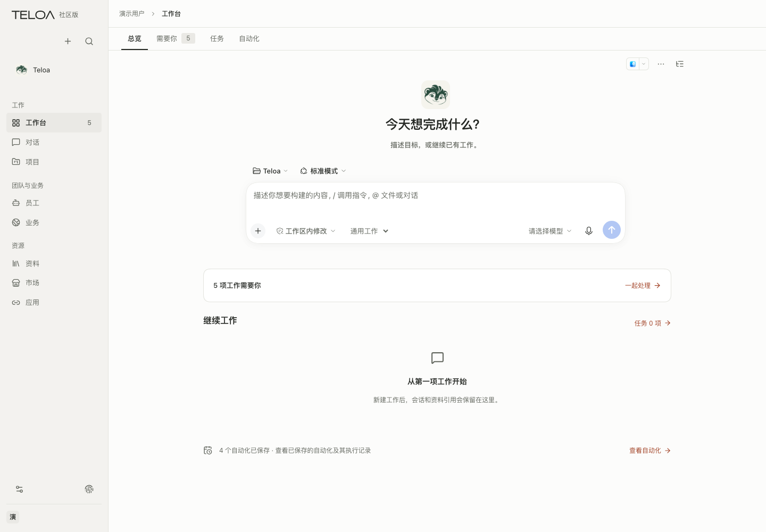The width and height of the screenshot is (766, 532).
Task: Open 业务 in the sidebar
Action: 54,222
